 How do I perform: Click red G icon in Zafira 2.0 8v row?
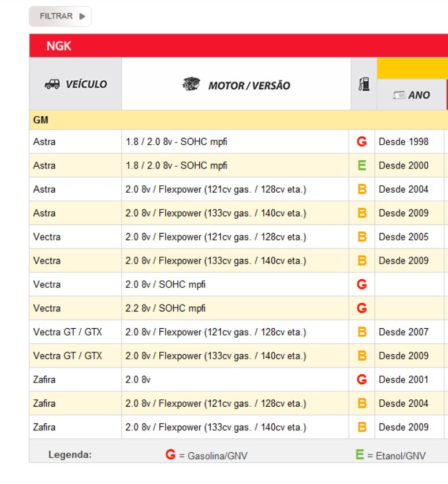362,380
